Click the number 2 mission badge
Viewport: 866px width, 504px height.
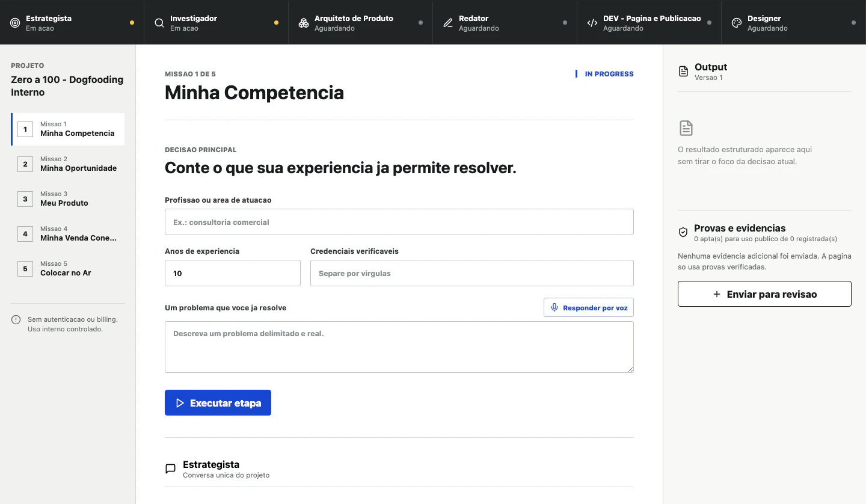tap(25, 164)
